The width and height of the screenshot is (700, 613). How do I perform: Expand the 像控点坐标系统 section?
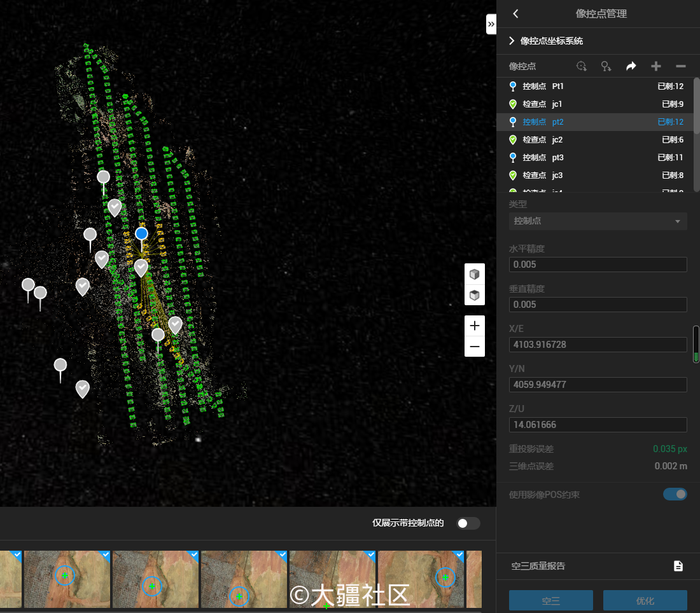coord(512,41)
